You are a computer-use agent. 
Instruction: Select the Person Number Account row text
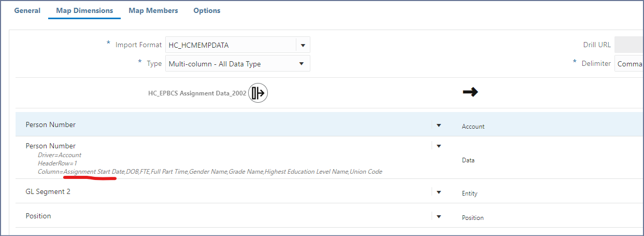[51, 124]
